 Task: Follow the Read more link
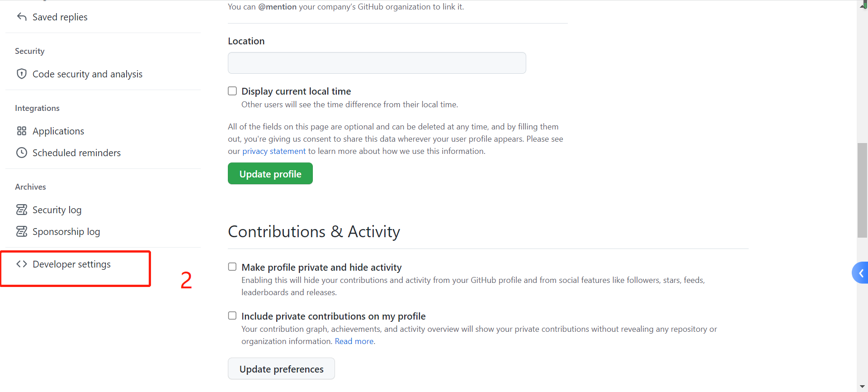click(x=354, y=341)
